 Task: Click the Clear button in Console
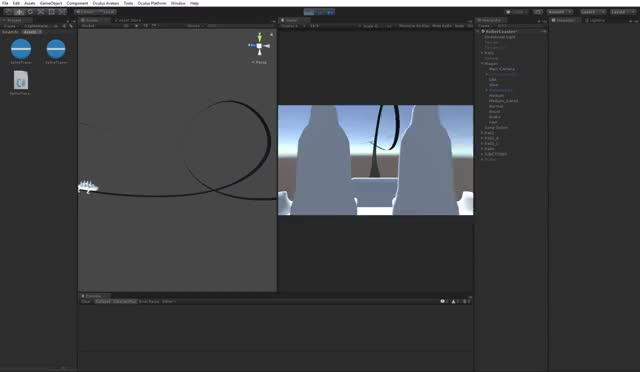pos(86,301)
